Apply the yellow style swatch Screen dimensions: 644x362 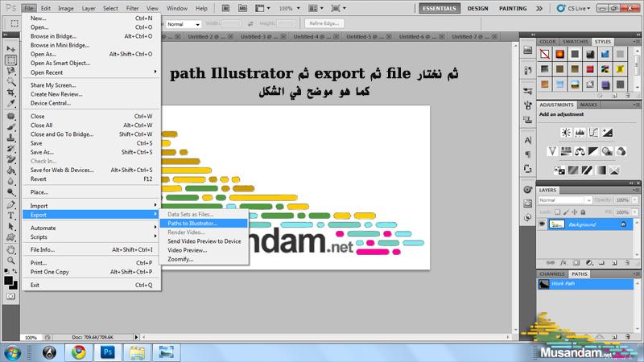tap(620, 69)
